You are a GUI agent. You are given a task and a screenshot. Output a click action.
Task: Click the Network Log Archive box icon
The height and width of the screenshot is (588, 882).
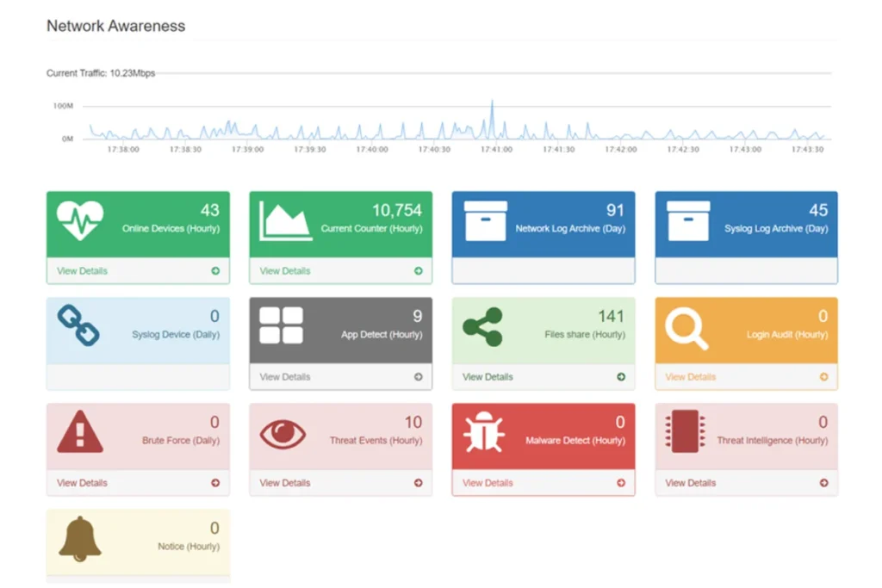click(486, 221)
